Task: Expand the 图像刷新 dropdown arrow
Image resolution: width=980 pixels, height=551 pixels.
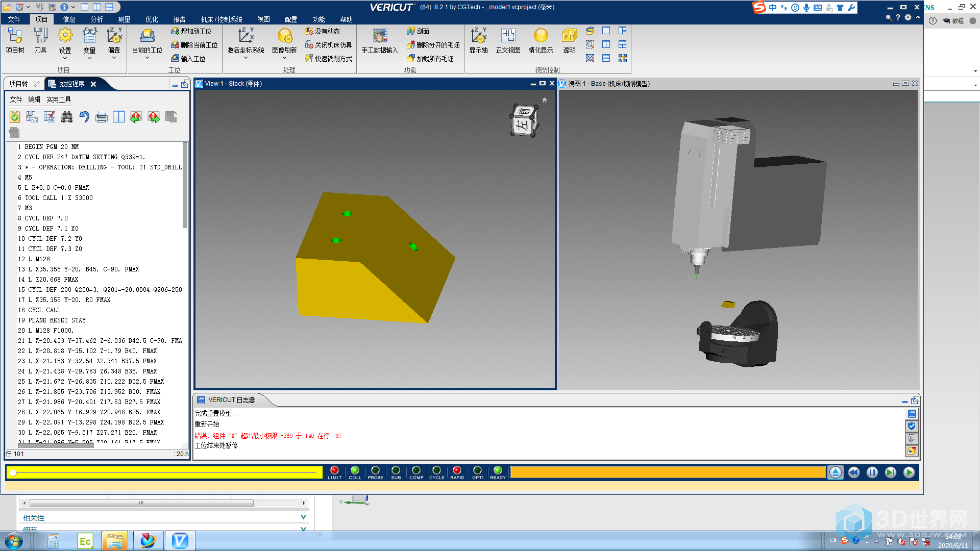Action: point(284,58)
